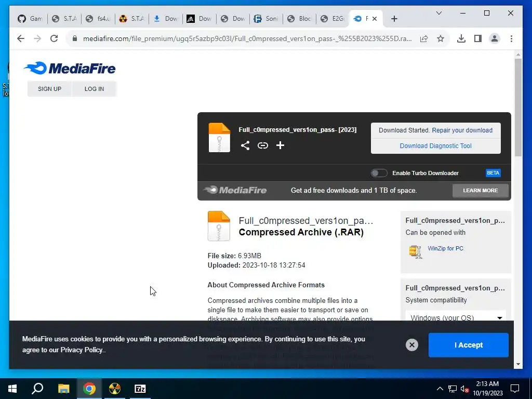Bookmark this page with the star icon
The height and width of the screenshot is (399, 532).
coord(441,38)
